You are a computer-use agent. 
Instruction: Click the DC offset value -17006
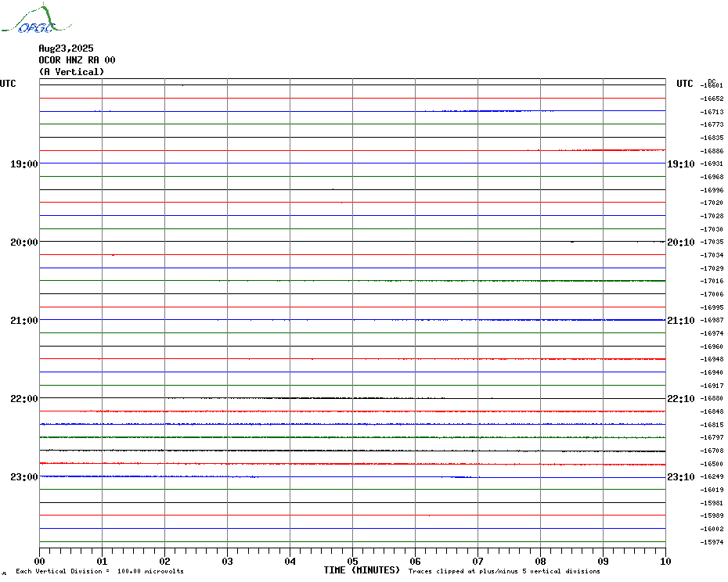coord(712,294)
